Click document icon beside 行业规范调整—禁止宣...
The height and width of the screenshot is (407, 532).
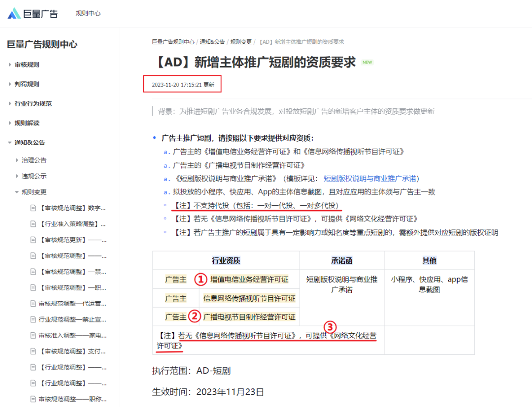coord(33,319)
